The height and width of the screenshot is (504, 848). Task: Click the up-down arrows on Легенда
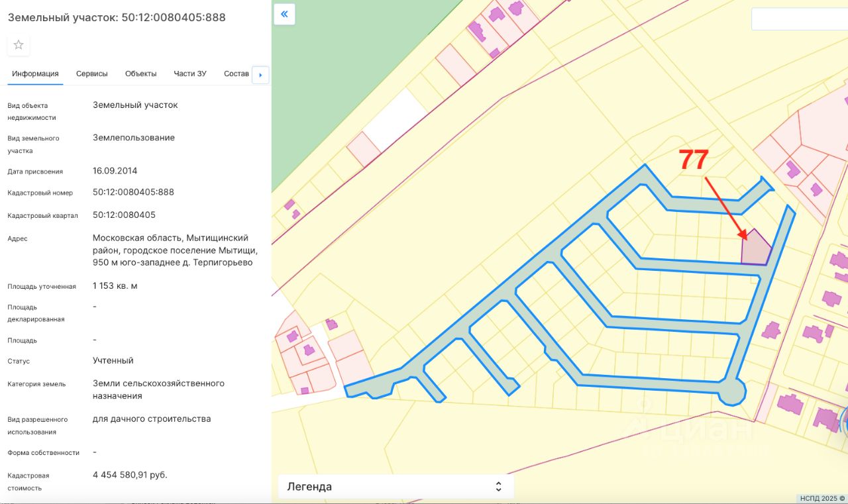498,487
